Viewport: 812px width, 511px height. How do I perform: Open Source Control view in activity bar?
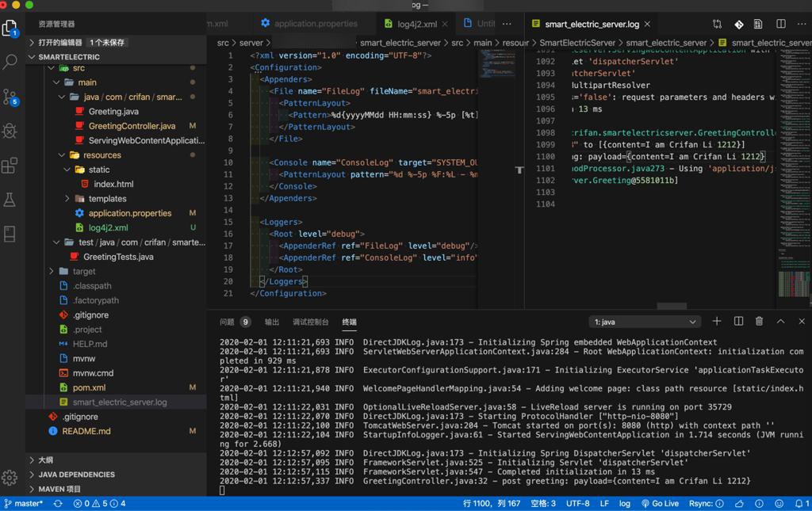[10, 97]
